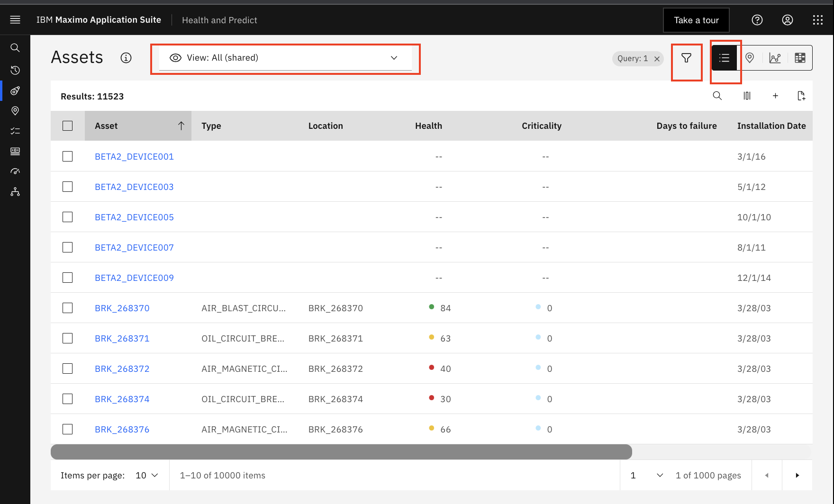This screenshot has height=504, width=834.
Task: Click the Days to failure column header
Action: [687, 126]
